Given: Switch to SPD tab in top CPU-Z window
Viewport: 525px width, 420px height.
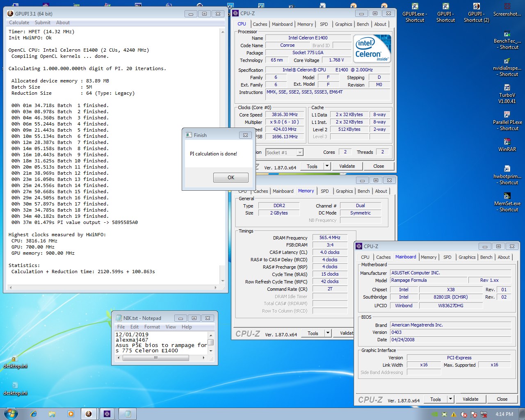Looking at the screenshot, I should pyautogui.click(x=324, y=24).
